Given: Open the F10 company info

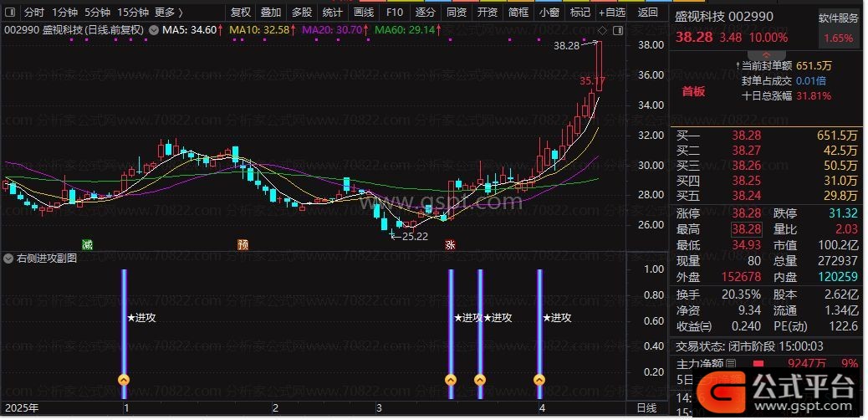Looking at the screenshot, I should pos(395,13).
